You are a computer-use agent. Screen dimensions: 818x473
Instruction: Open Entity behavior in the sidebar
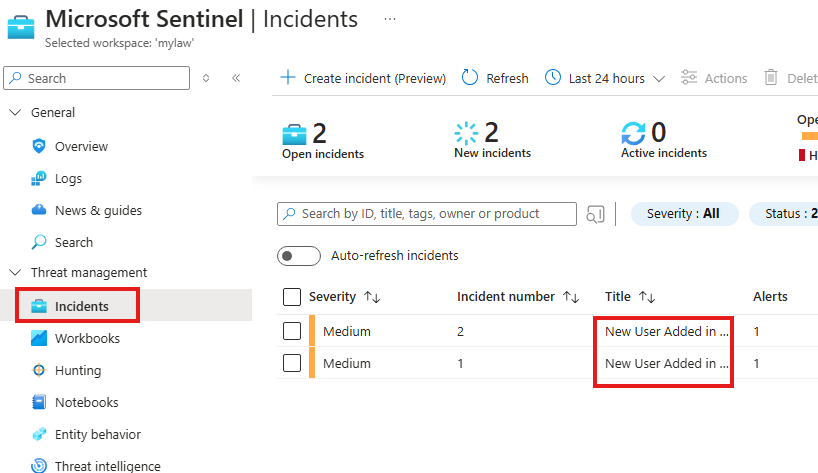pos(98,434)
